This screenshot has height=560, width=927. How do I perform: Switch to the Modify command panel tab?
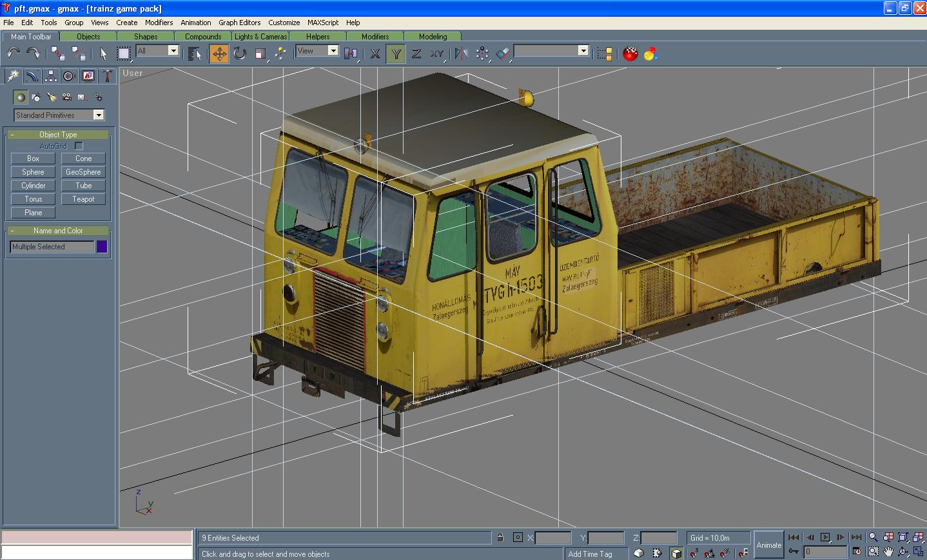pos(32,76)
